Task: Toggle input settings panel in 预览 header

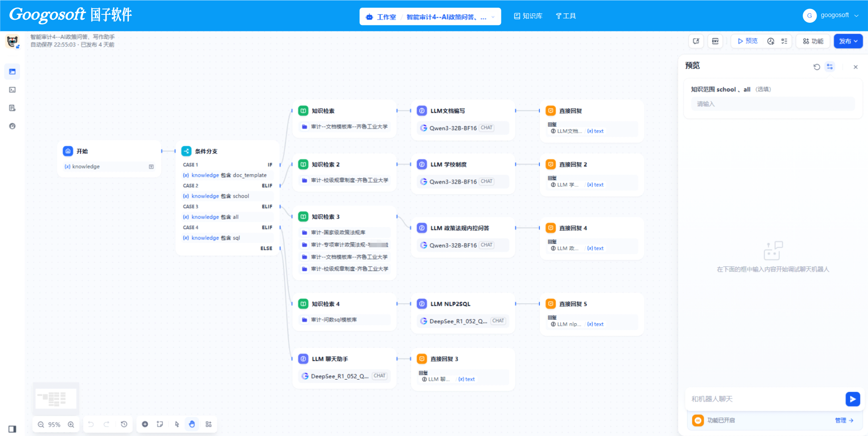Action: (830, 67)
